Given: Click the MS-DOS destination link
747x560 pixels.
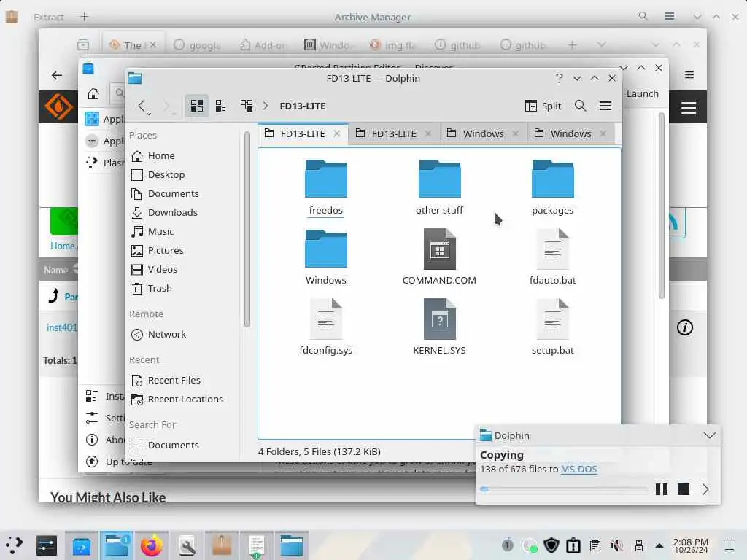Looking at the screenshot, I should (578, 469).
